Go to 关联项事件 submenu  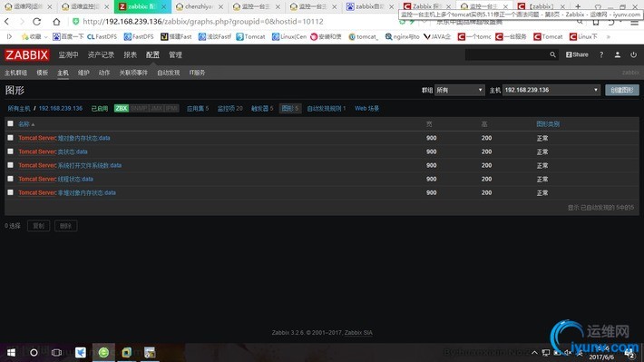tap(133, 73)
